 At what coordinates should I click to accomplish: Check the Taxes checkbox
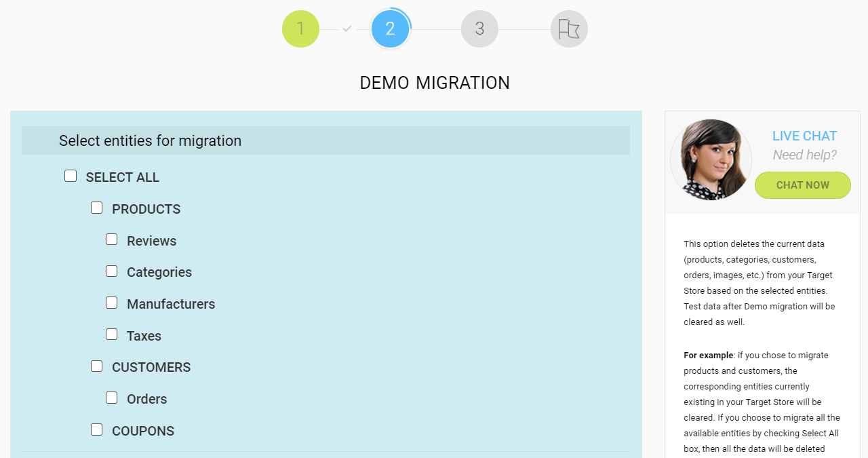tap(112, 335)
